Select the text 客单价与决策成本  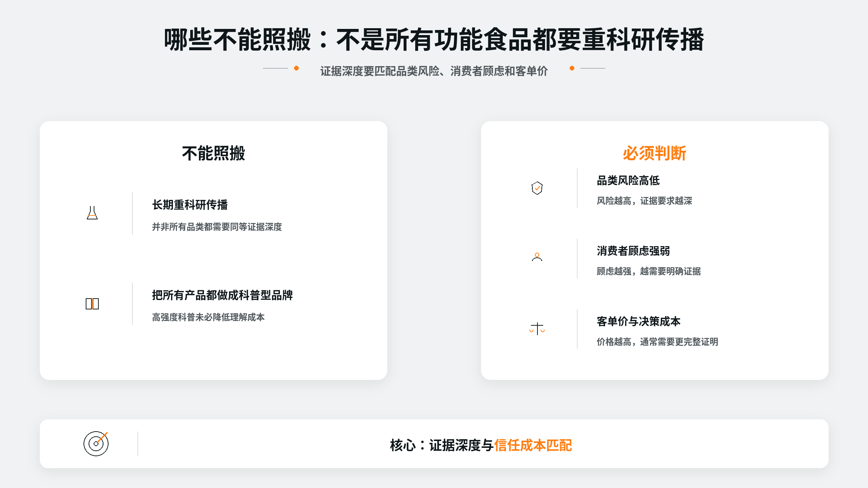pyautogui.click(x=639, y=321)
